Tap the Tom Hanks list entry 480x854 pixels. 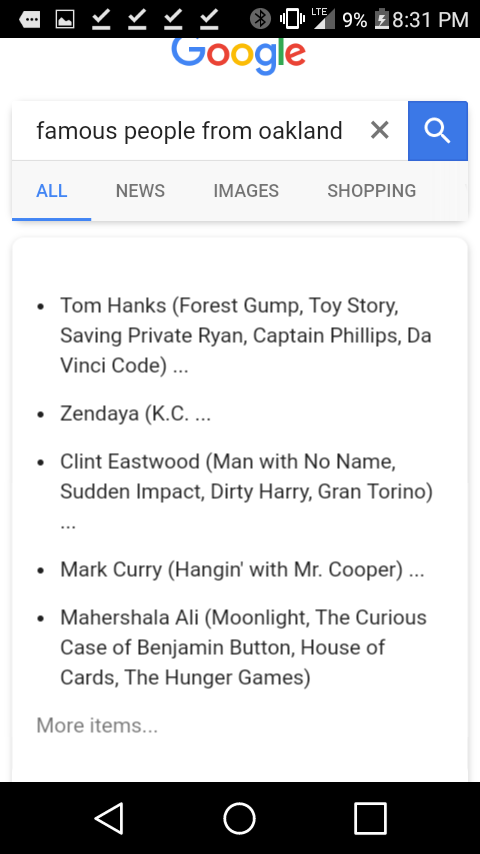click(x=245, y=335)
